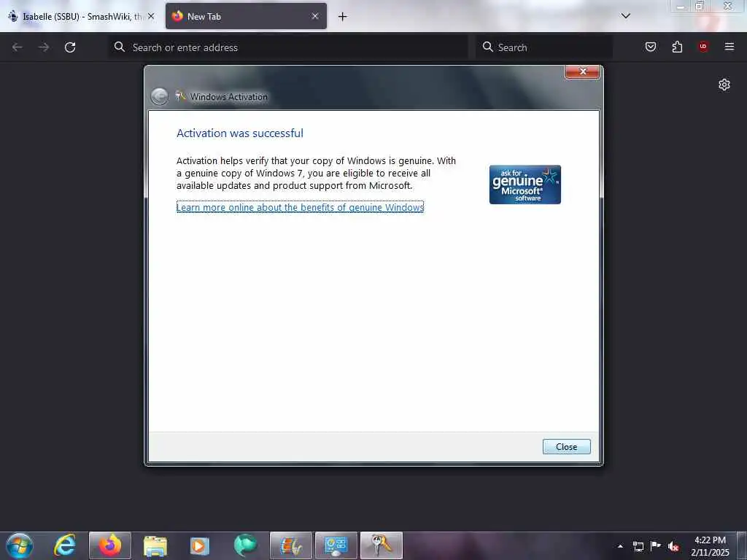Close the Windows Activation dialog with Close button
This screenshot has height=560, width=747.
point(566,447)
